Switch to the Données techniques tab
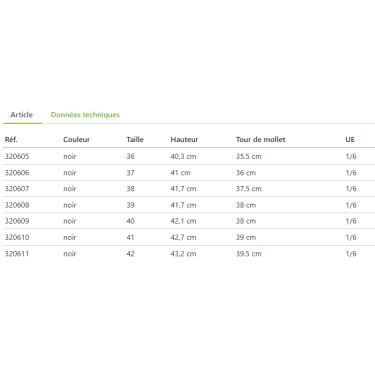Screen dimensions: 375x375 [85, 115]
